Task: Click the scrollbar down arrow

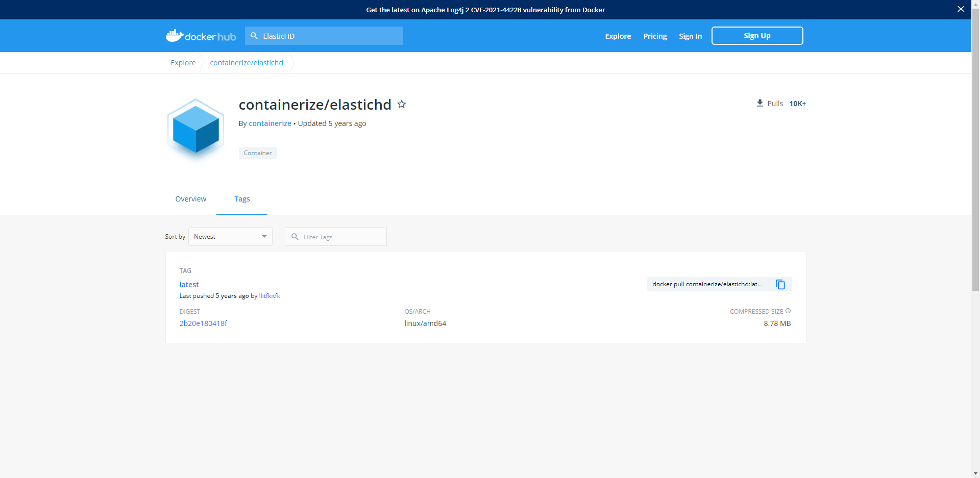Action: [x=975, y=473]
